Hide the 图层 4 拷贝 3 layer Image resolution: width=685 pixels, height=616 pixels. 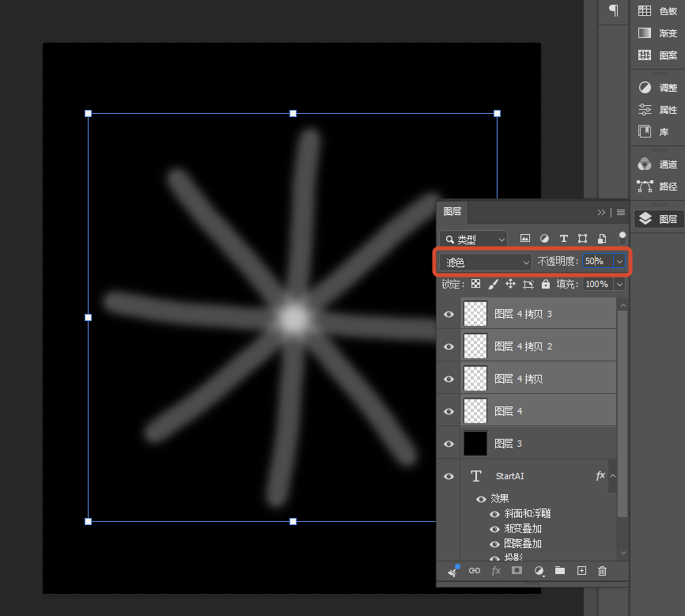pos(448,314)
